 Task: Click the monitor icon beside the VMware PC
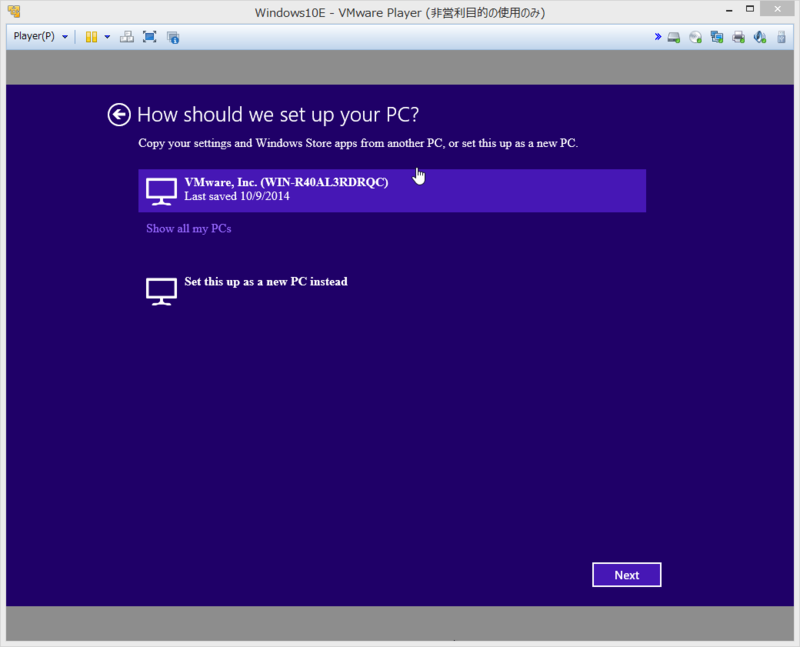coord(161,191)
